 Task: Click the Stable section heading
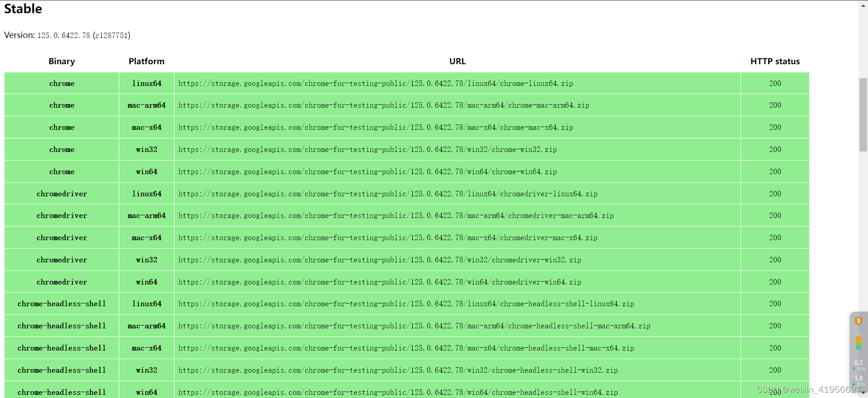pyautogui.click(x=23, y=9)
